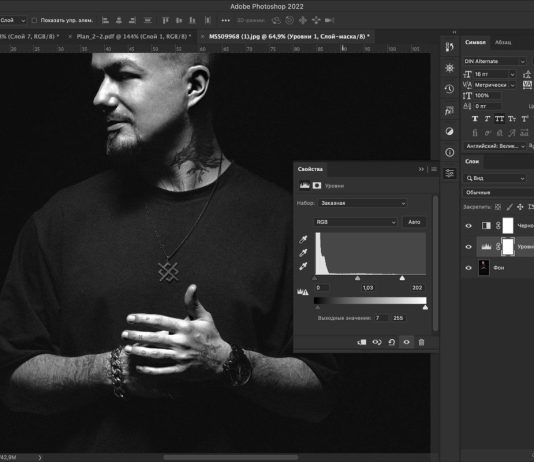534x462 pixels.
Task: Click the gamma value field 1,03
Action: pyautogui.click(x=368, y=288)
